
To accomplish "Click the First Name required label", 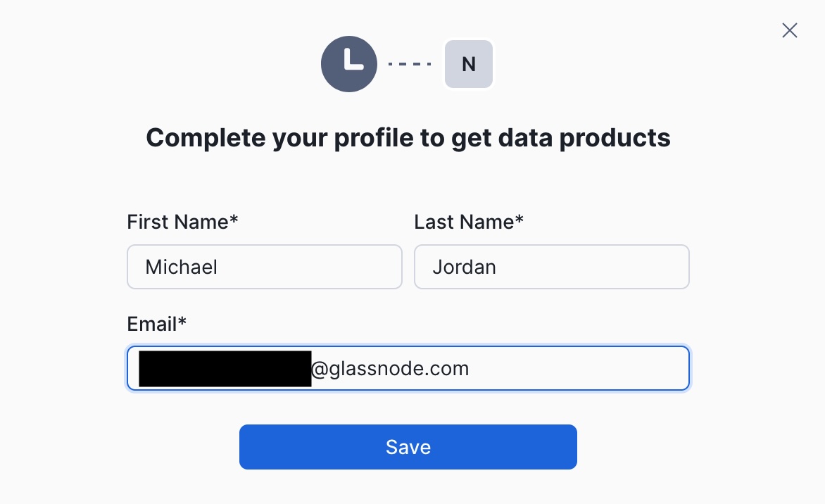I will (x=182, y=222).
